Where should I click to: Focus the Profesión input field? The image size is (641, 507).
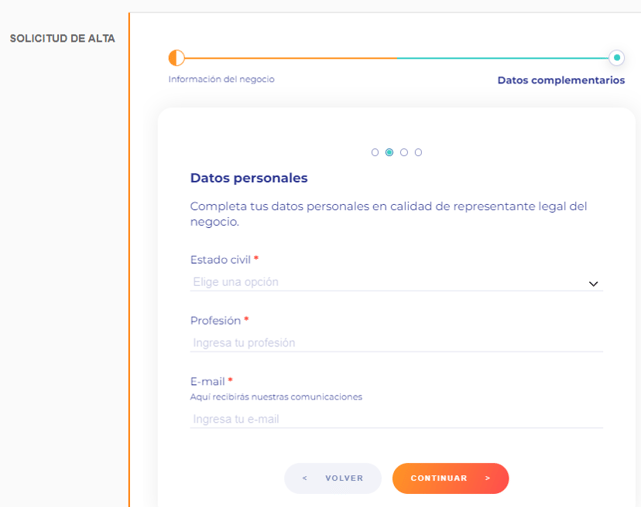[396, 343]
